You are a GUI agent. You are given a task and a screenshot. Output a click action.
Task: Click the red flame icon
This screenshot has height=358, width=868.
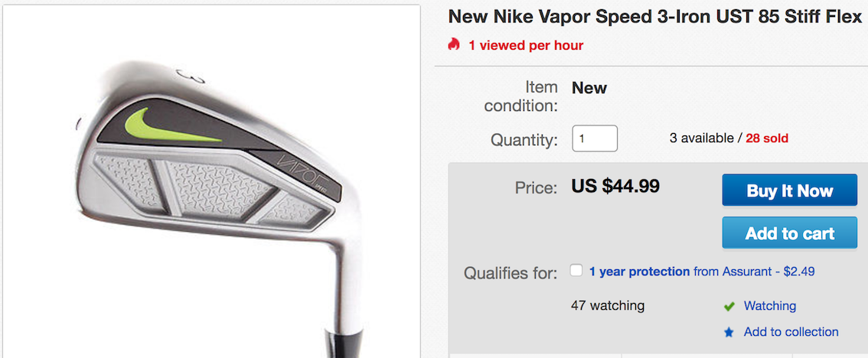coord(454,45)
